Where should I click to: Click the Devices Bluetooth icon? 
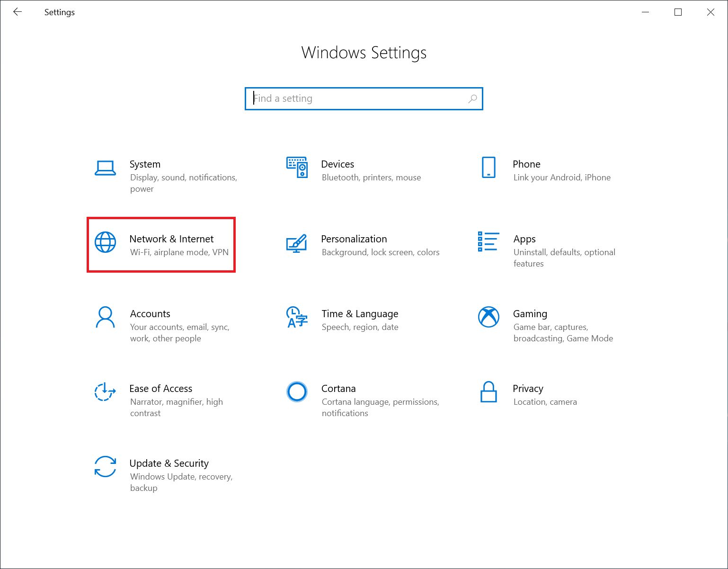coord(297,167)
